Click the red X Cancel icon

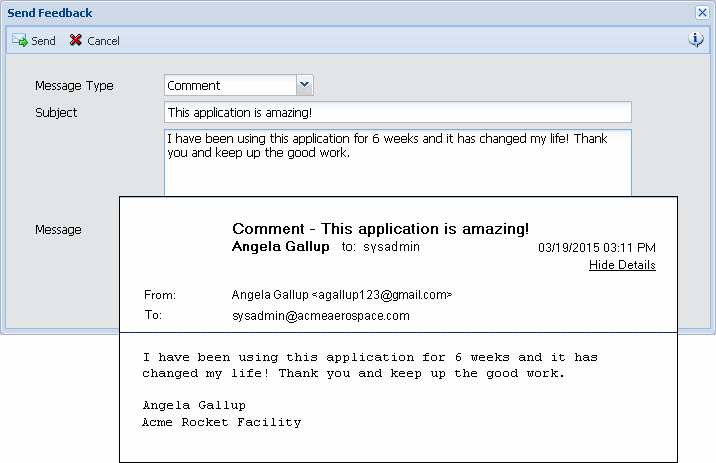(x=76, y=41)
